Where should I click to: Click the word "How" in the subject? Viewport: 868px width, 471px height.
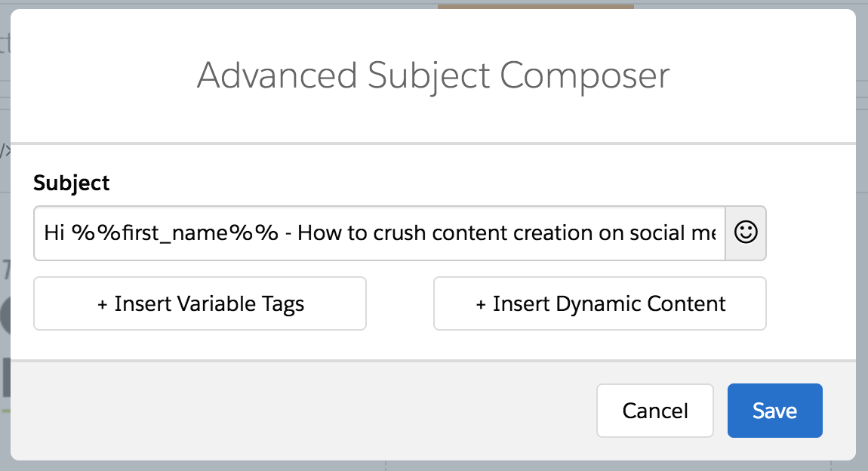tap(317, 233)
